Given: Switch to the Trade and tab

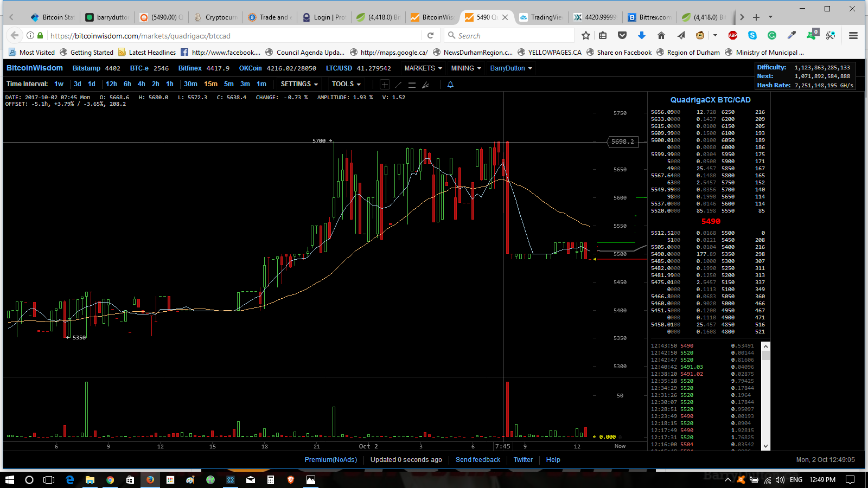Looking at the screenshot, I should point(270,17).
